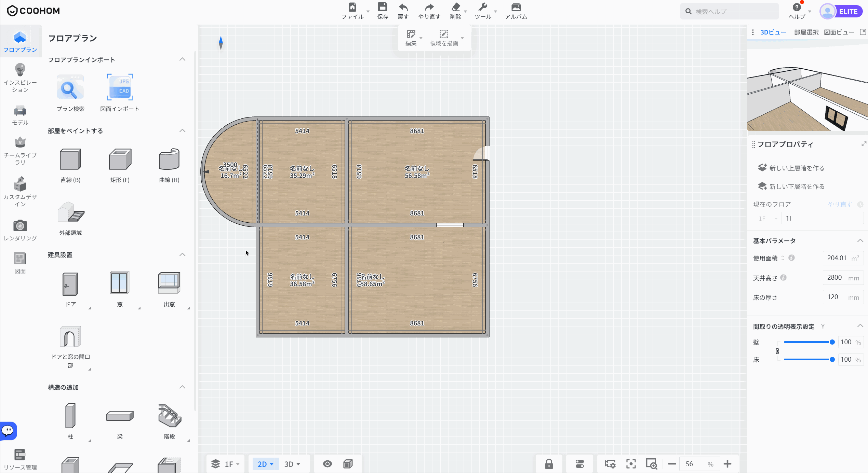The width and height of the screenshot is (868, 473).
Task: Collapse the 部屋をペイントする section
Action: [183, 131]
